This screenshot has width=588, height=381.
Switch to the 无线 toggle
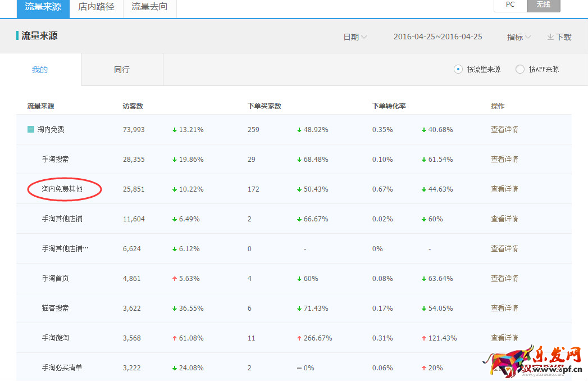[x=543, y=4]
